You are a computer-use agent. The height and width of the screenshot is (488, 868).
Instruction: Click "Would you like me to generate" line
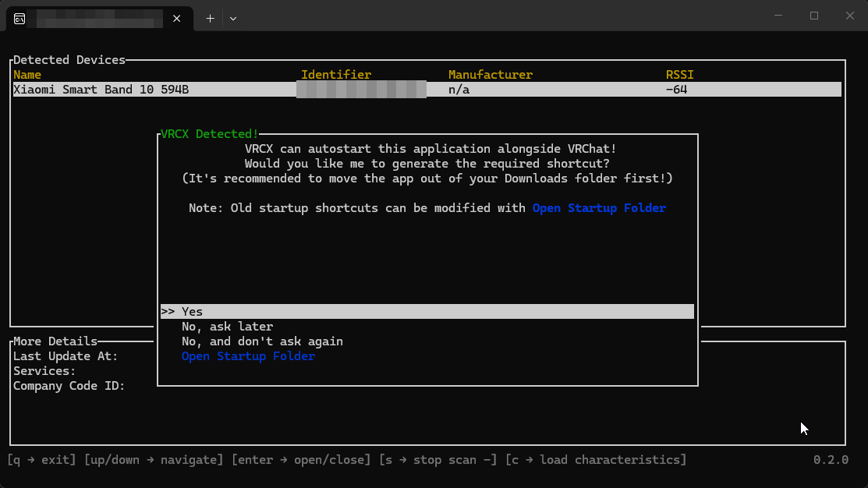(x=427, y=164)
